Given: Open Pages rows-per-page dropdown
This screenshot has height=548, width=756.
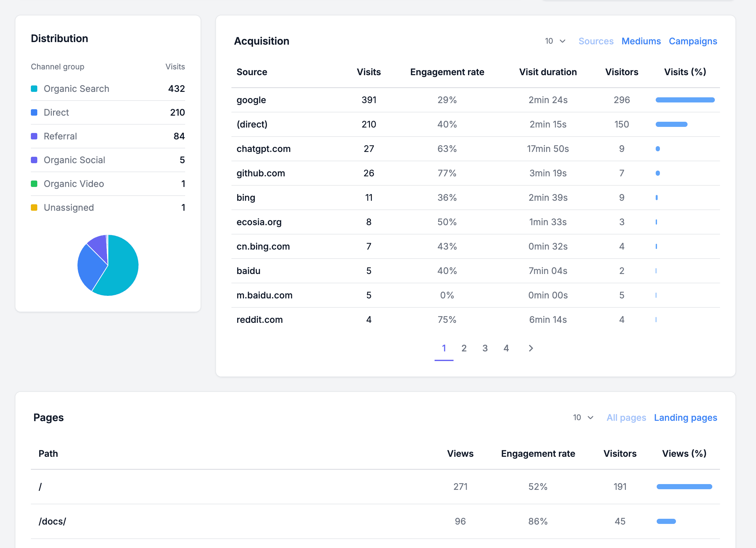Looking at the screenshot, I should point(583,417).
